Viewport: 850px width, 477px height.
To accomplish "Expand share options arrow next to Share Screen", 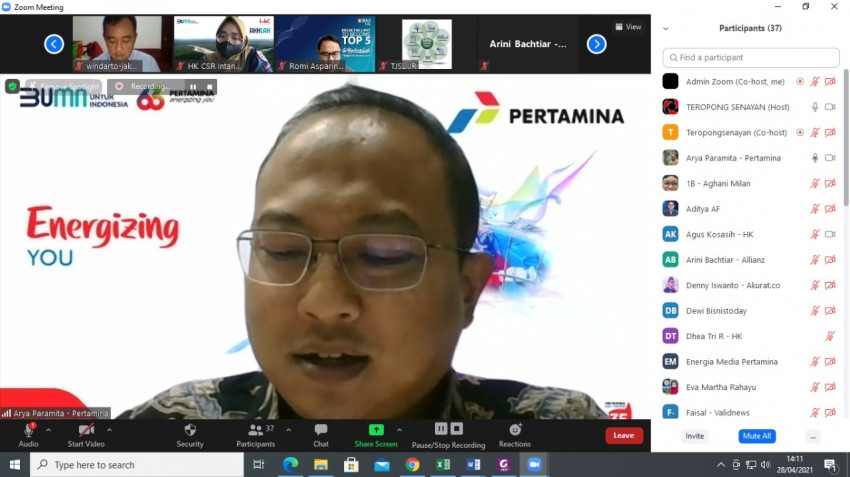I will [x=400, y=430].
